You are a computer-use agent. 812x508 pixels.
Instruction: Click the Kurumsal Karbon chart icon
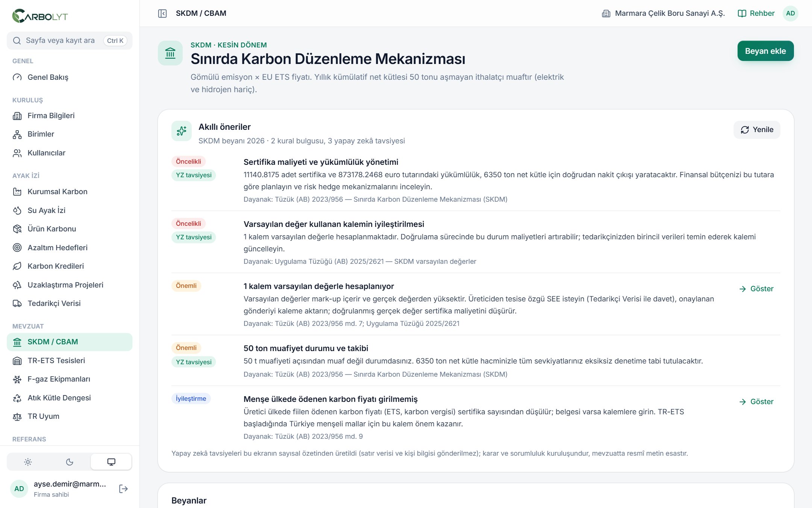tap(17, 192)
